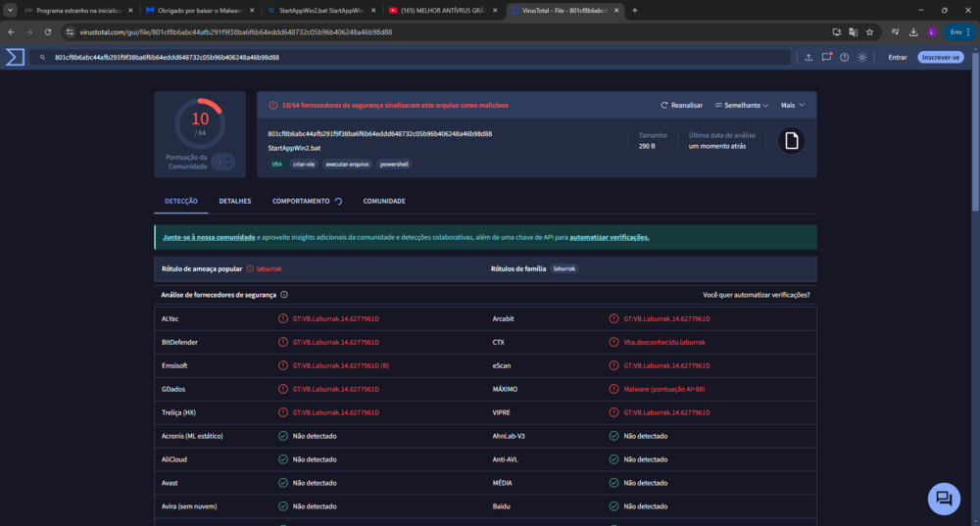Open the notifications speech bubble icon
Viewport: 980px width, 526px height.
point(827,57)
